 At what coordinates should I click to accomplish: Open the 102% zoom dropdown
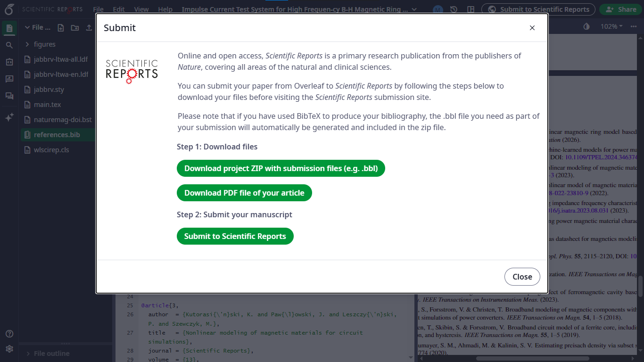pos(611,26)
